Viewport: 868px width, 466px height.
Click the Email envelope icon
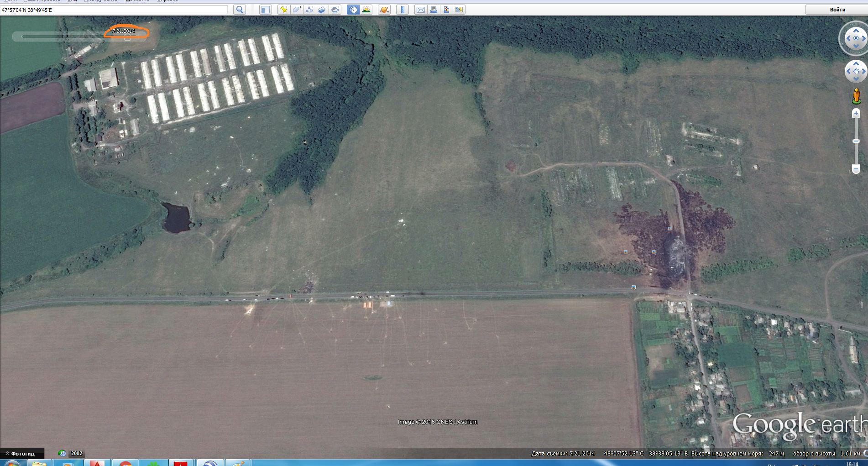(x=420, y=10)
